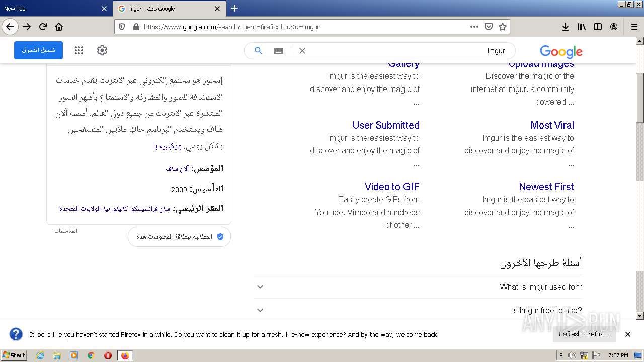Clear the Google search query with X
Screen dimensions: 644x362
point(302,51)
